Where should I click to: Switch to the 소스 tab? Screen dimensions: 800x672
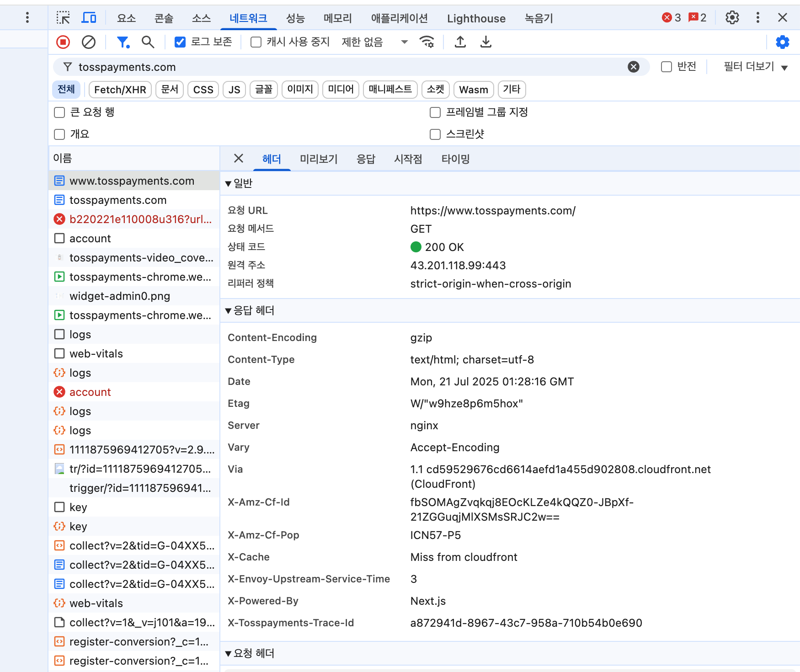click(202, 18)
